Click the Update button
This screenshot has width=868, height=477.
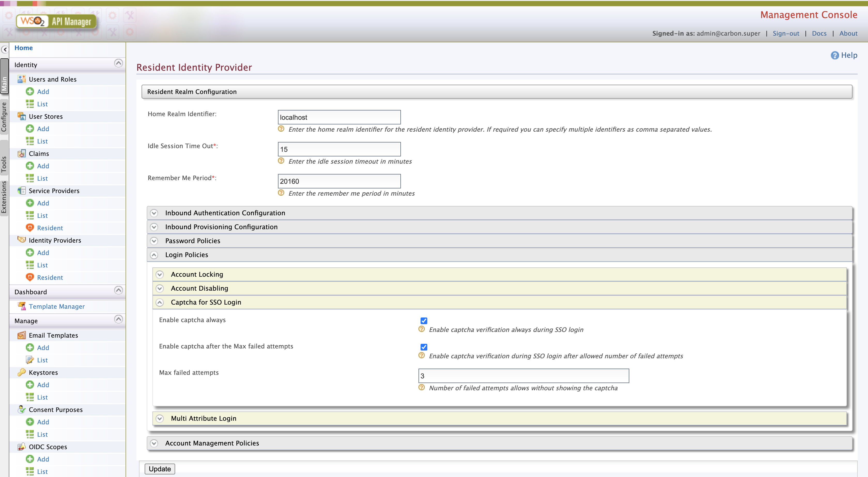pyautogui.click(x=160, y=469)
